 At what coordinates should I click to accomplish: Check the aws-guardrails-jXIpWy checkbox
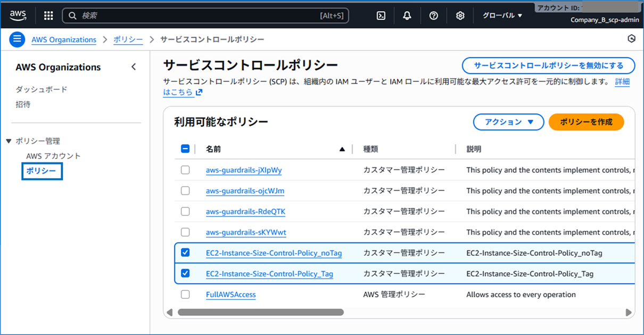click(x=185, y=169)
